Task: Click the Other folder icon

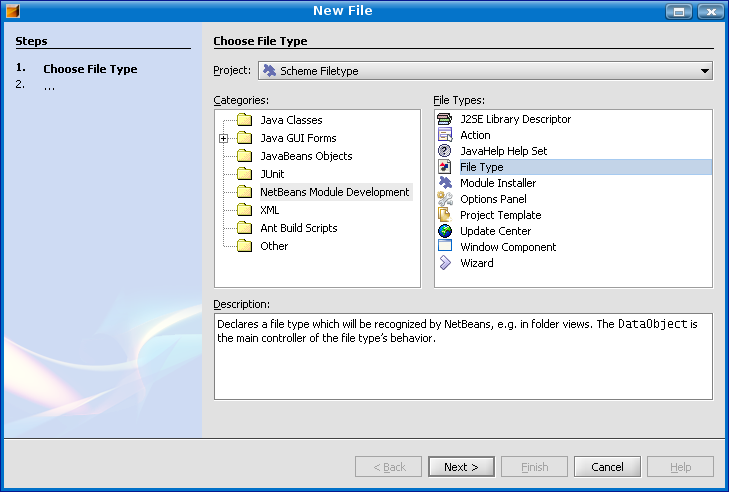Action: (x=245, y=246)
